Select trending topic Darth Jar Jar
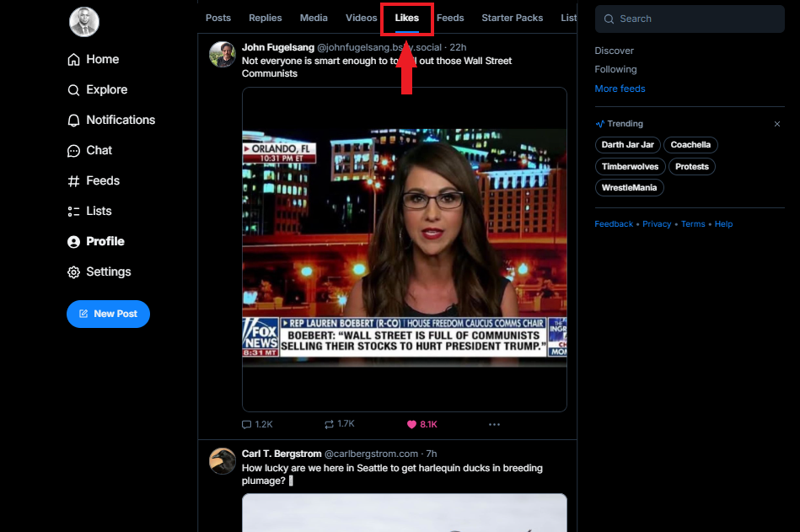Image resolution: width=800 pixels, height=532 pixels. point(627,145)
